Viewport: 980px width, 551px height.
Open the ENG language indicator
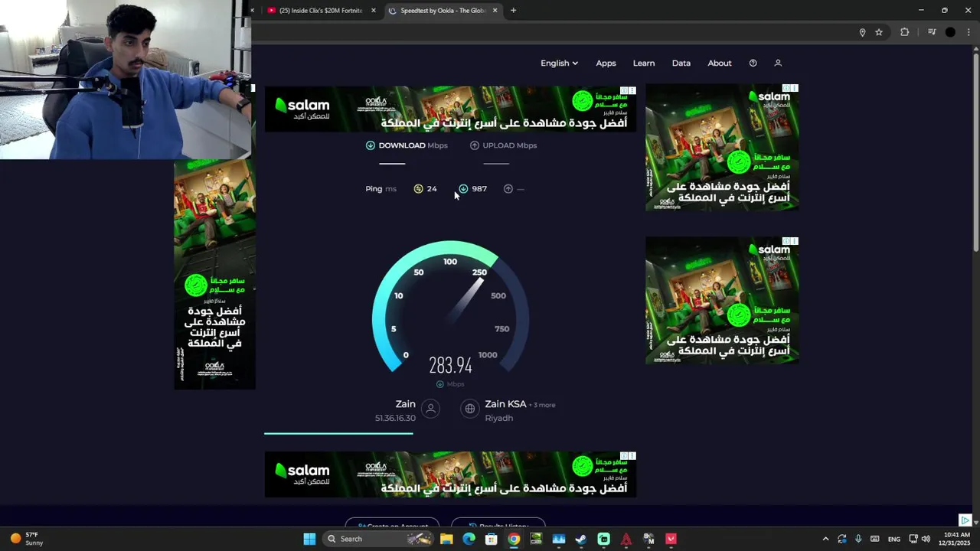tap(893, 539)
